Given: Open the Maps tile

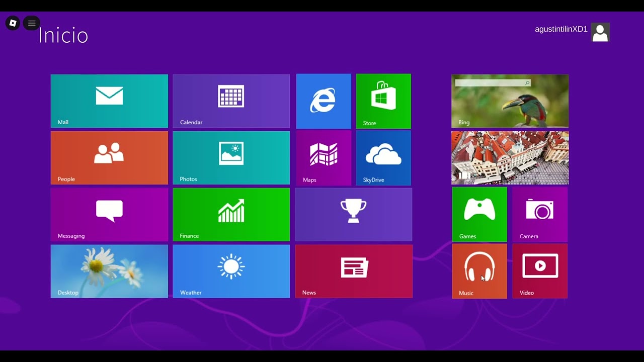Looking at the screenshot, I should 324,158.
